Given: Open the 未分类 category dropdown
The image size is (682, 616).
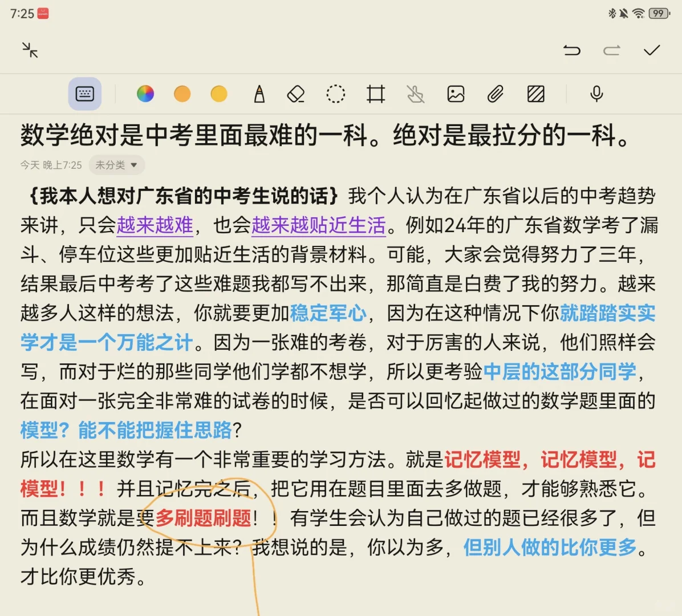Looking at the screenshot, I should pos(116,165).
